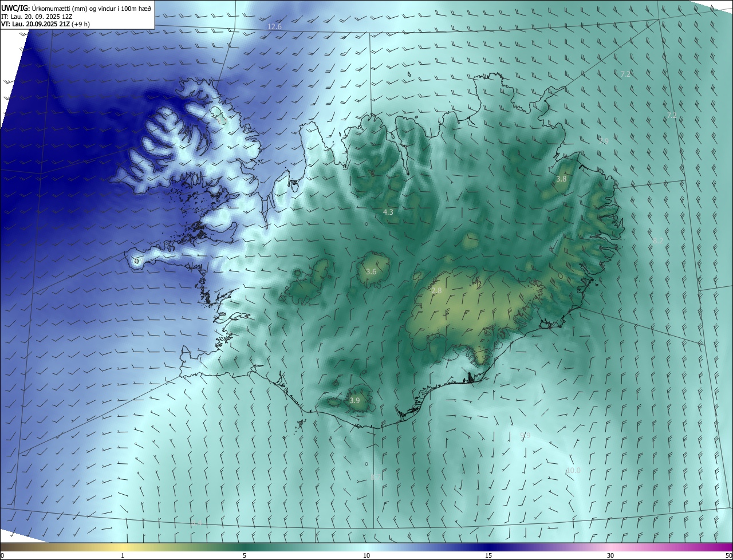Screen dimensions: 733x560
Task: Click the 10.0 value over the sea
Action: pos(573,471)
